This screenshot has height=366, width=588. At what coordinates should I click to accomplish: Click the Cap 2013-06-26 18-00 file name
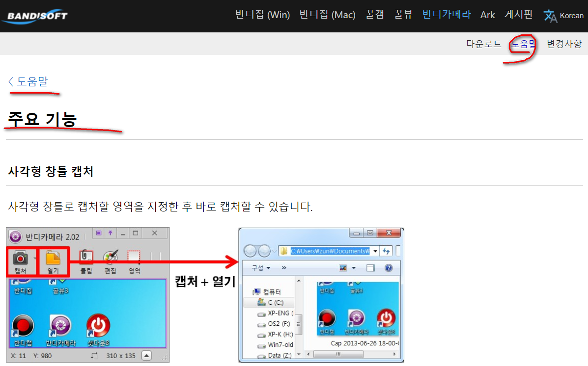[x=364, y=343]
